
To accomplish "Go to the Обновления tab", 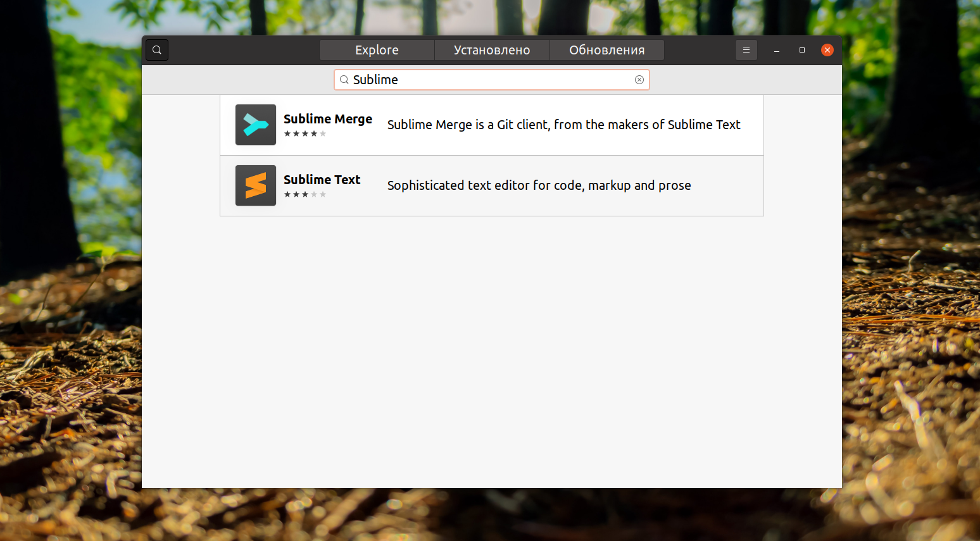I will tap(607, 50).
